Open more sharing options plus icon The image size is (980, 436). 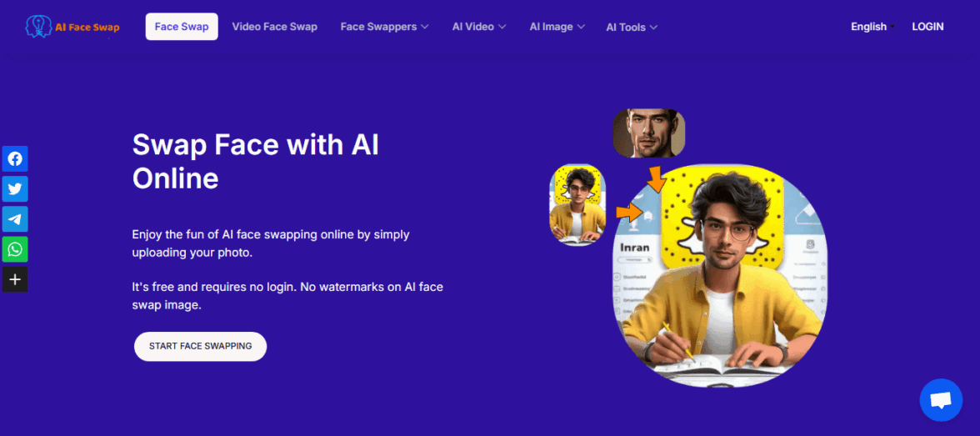15,279
